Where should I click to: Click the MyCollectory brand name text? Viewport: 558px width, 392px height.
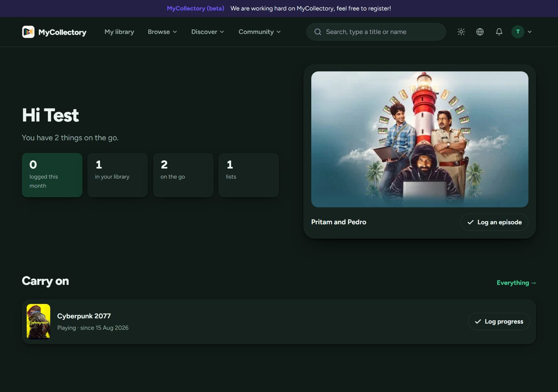pyautogui.click(x=62, y=32)
